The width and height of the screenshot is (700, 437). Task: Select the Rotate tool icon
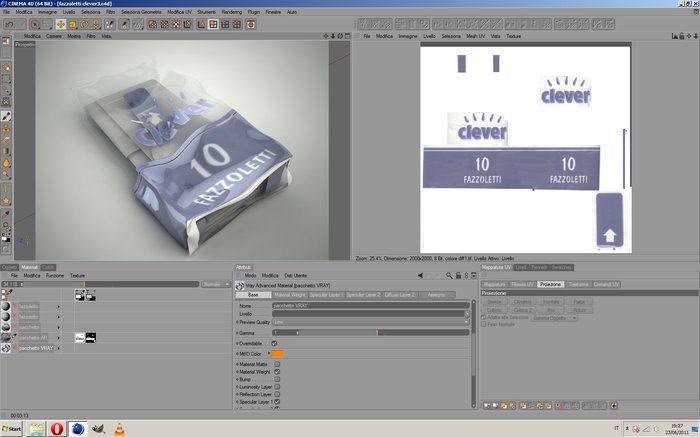(x=84, y=24)
